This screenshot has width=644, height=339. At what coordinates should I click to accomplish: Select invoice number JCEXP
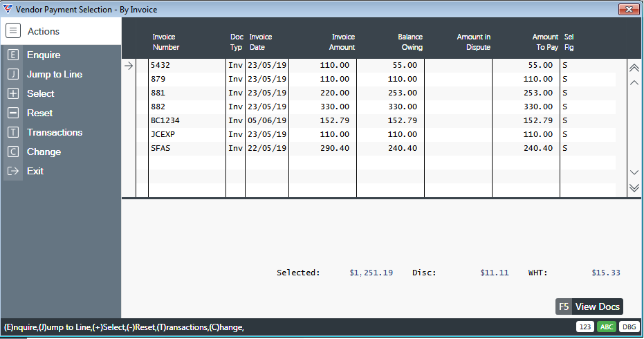[x=163, y=134]
